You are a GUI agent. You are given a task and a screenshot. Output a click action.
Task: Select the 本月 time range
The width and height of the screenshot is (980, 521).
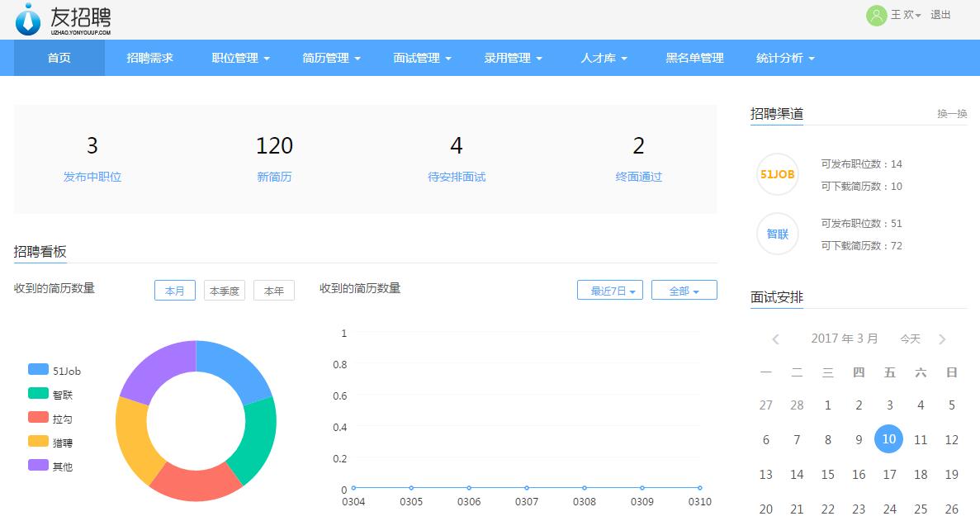pos(175,291)
